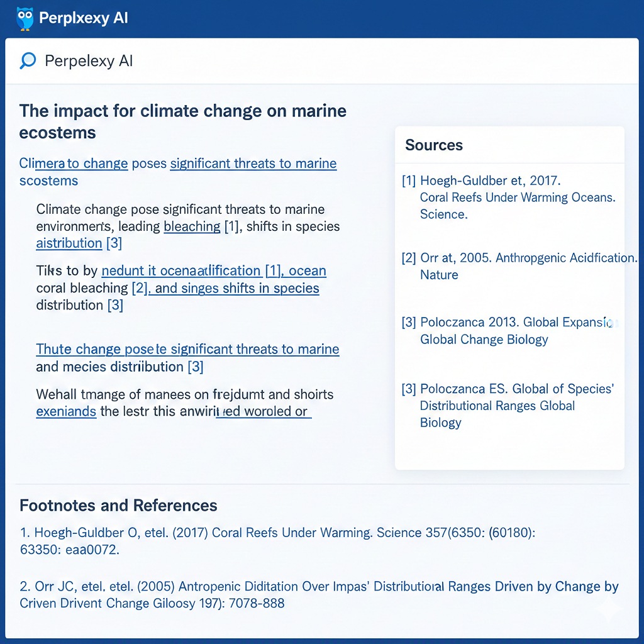Open source Poloczanca ES Distributional Ranges
Viewport: 644px width, 644px height.
click(x=508, y=406)
